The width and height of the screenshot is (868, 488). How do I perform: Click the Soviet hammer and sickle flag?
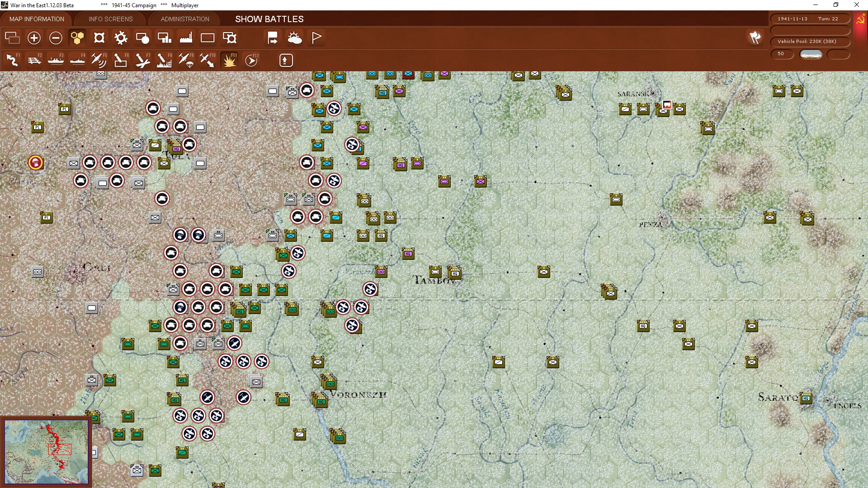click(x=860, y=19)
